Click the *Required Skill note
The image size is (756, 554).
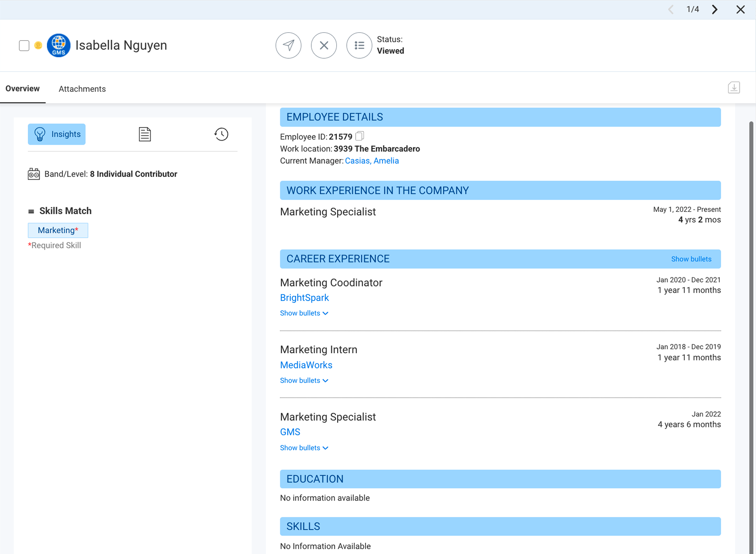point(54,246)
